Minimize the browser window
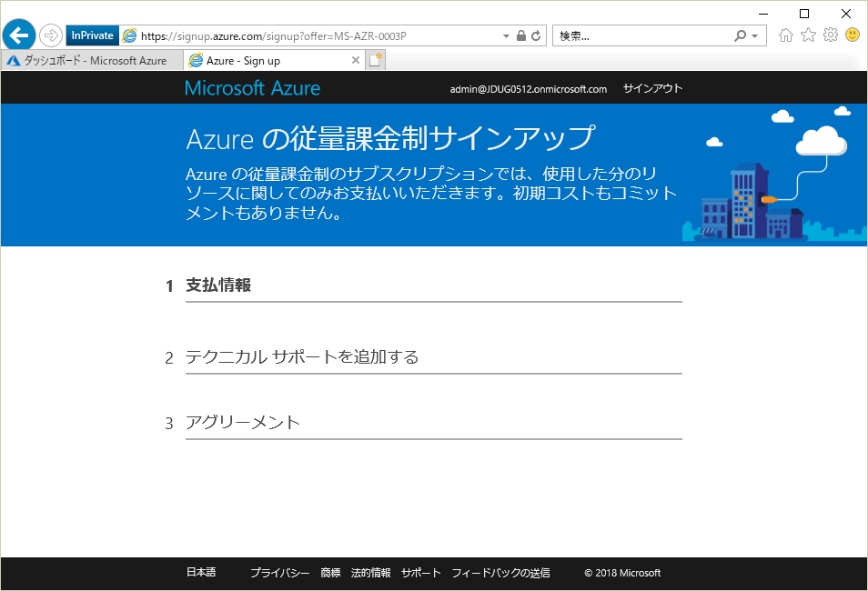Viewport: 868px width, 591px height. 763,14
